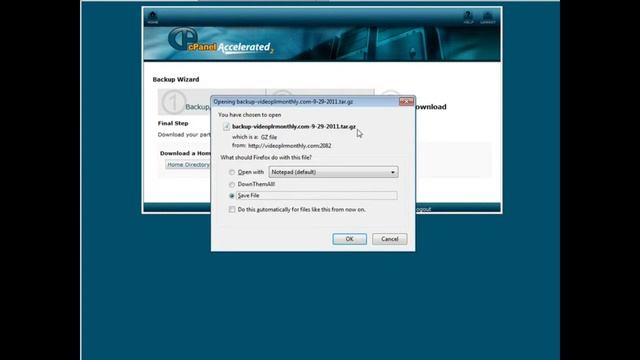Click the 'Backup Wizard' page heading

pyautogui.click(x=176, y=79)
